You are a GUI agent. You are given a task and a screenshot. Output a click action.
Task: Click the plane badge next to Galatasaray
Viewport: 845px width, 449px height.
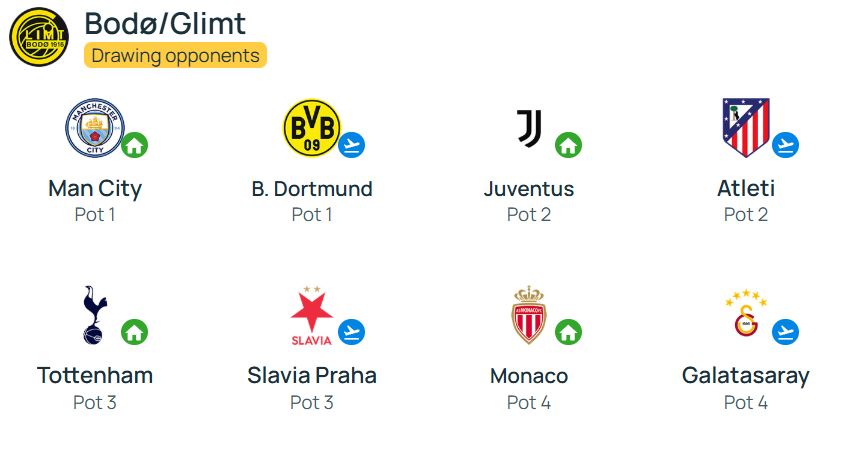[x=786, y=332]
